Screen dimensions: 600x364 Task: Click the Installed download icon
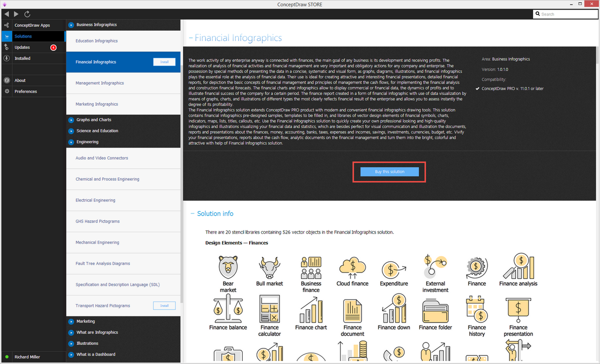click(6, 58)
